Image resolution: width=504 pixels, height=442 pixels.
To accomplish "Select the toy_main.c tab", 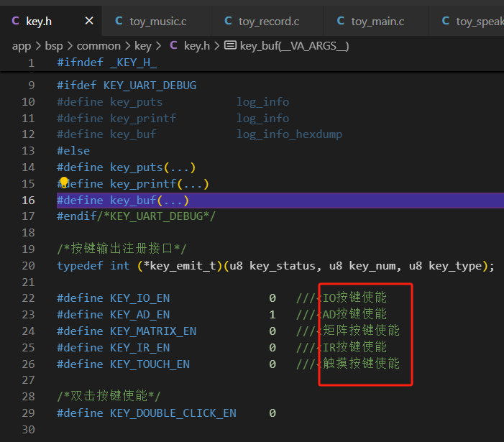I will pos(375,21).
